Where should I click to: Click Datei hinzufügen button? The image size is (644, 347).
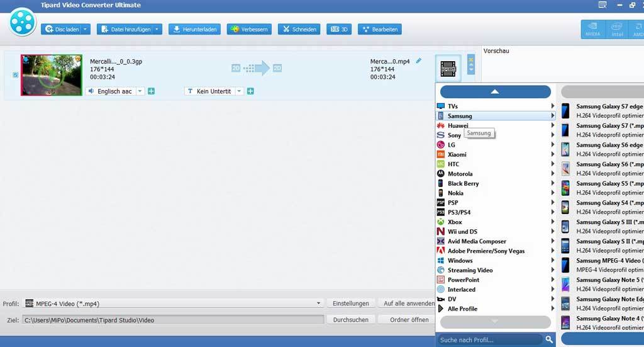pyautogui.click(x=126, y=29)
